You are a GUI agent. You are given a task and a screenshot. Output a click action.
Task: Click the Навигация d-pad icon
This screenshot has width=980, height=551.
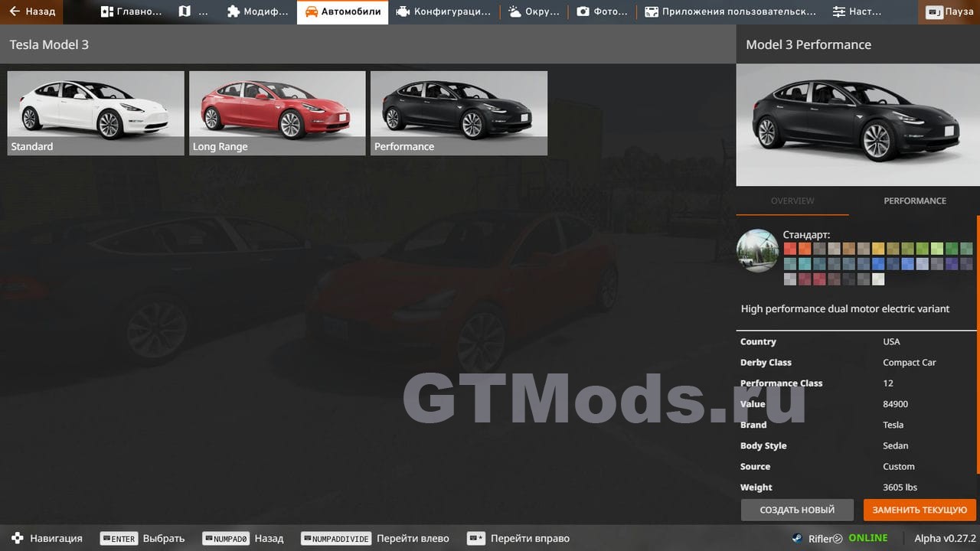(18, 538)
